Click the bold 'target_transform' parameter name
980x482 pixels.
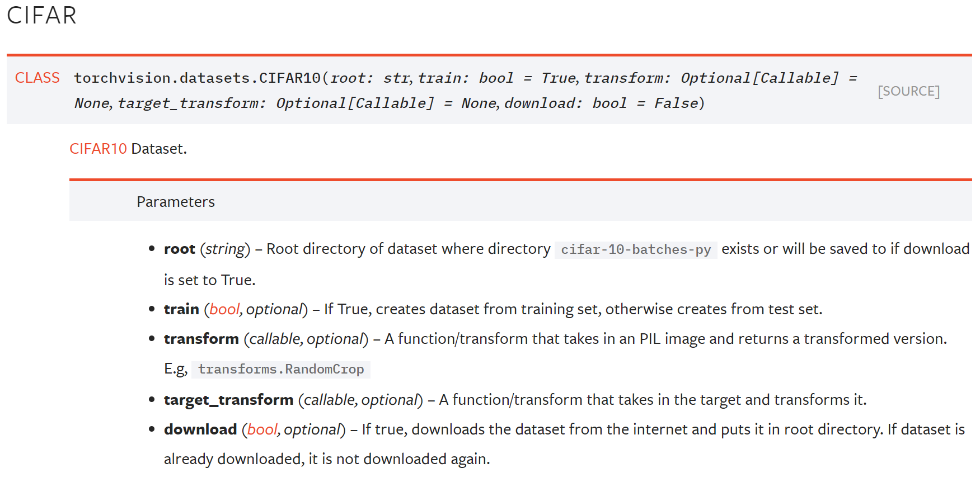pyautogui.click(x=228, y=400)
